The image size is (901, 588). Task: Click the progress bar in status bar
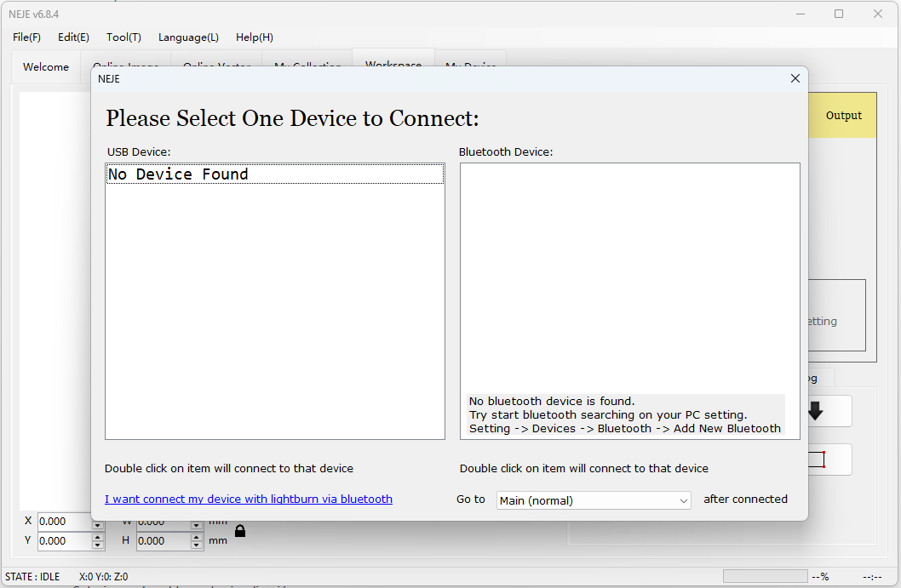click(765, 576)
